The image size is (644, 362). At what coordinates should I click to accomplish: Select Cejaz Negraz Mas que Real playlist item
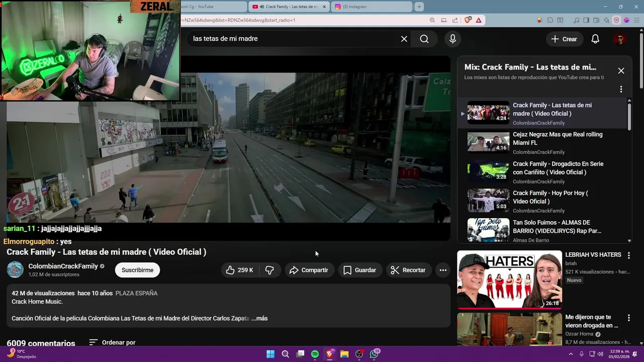543,143
